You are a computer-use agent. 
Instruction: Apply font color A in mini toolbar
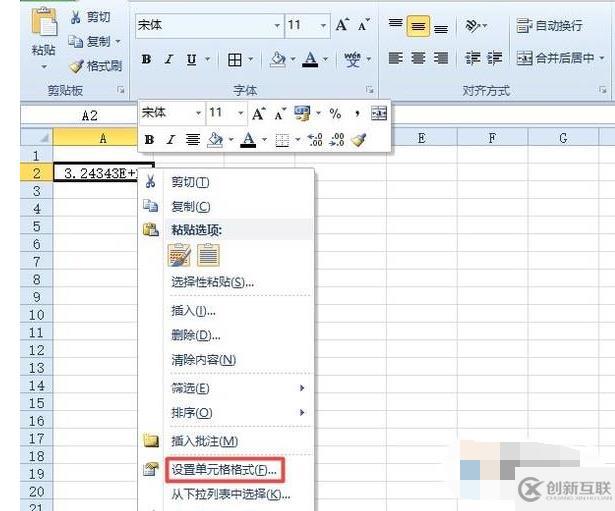[248, 140]
